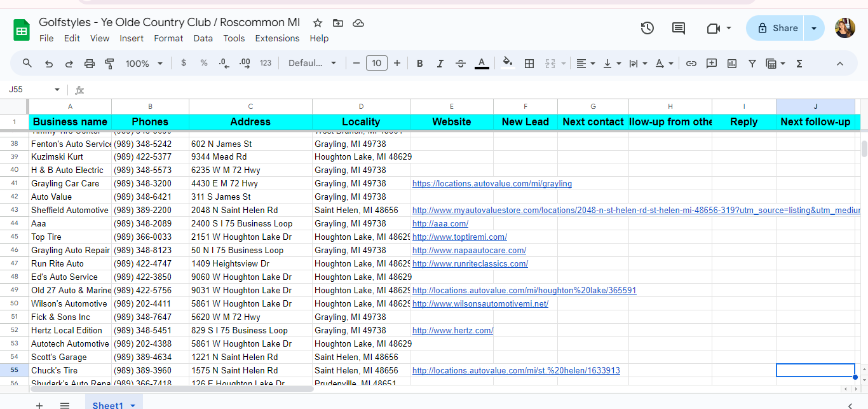Search the menus magnifier icon
Screen dimensions: 868x409
(x=27, y=63)
